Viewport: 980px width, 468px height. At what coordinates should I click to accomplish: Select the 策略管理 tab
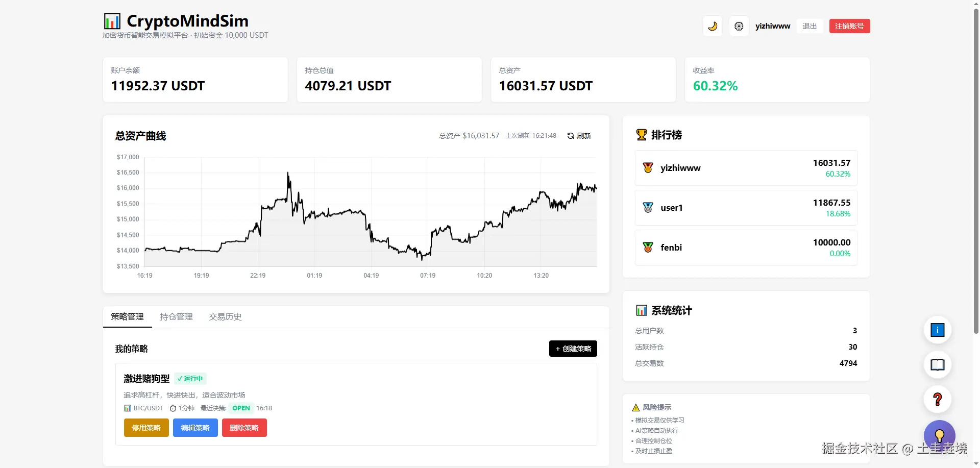point(127,317)
